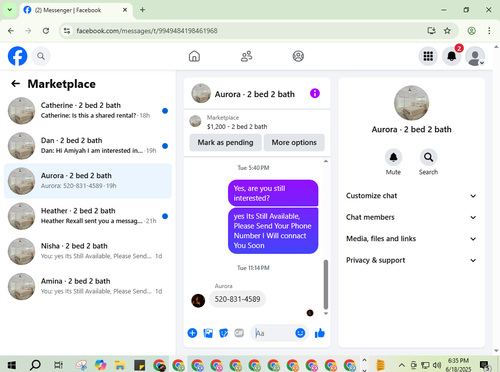Open the Facebook menu grid icon

(x=428, y=56)
